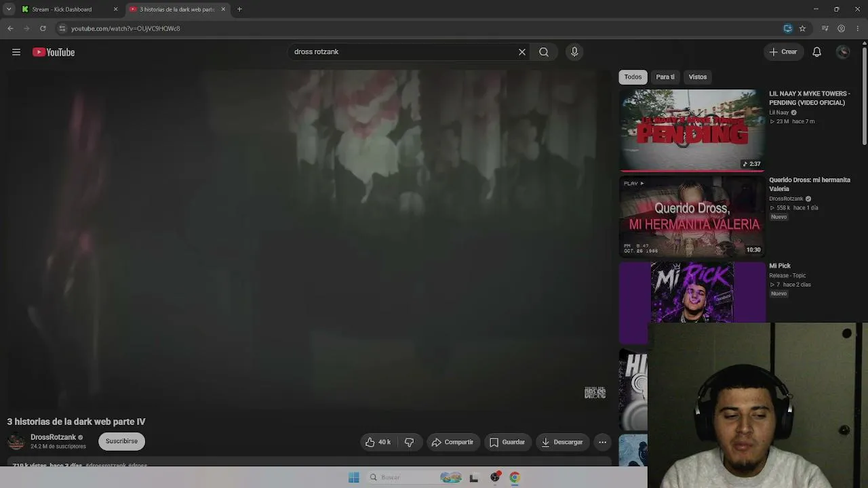Image resolution: width=868 pixels, height=488 pixels.
Task: Go to YouTube home via logo
Action: (x=54, y=52)
